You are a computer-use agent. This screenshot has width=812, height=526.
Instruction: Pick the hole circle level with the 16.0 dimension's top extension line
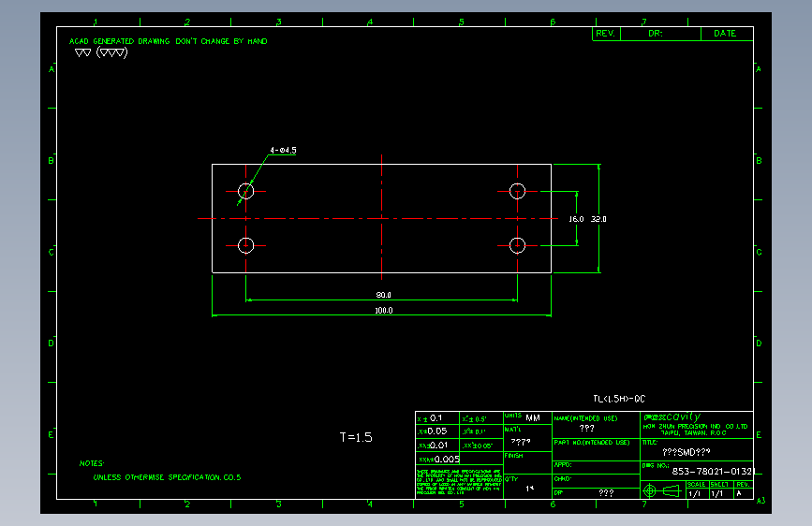coord(517,191)
